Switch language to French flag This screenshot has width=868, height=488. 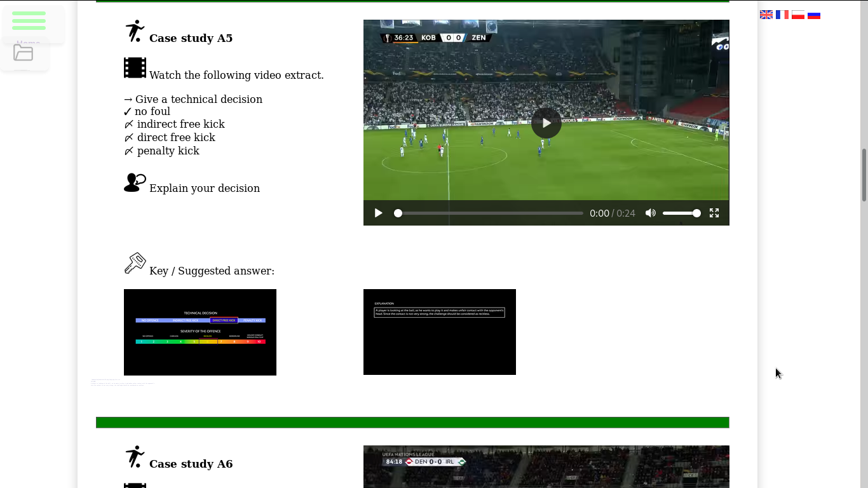(782, 15)
